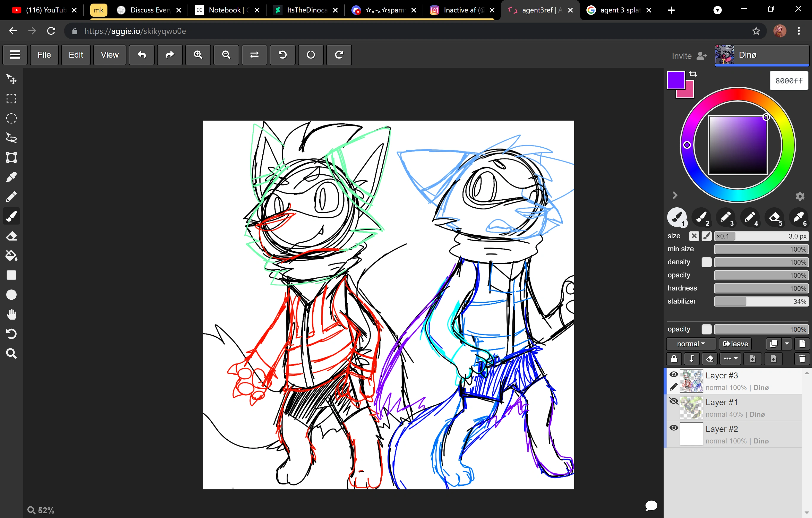
Task: Open the normal blend mode dropdown
Action: coord(691,344)
